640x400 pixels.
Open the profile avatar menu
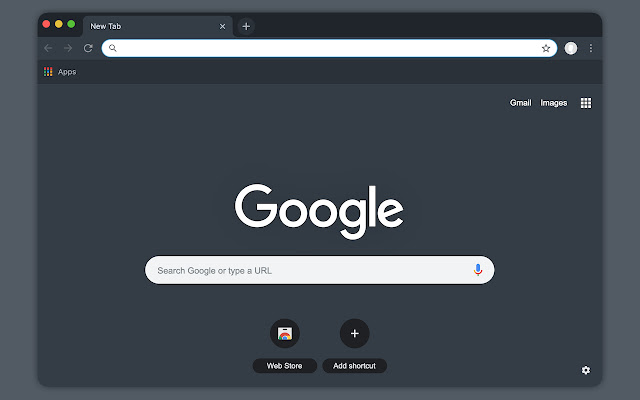(571, 48)
